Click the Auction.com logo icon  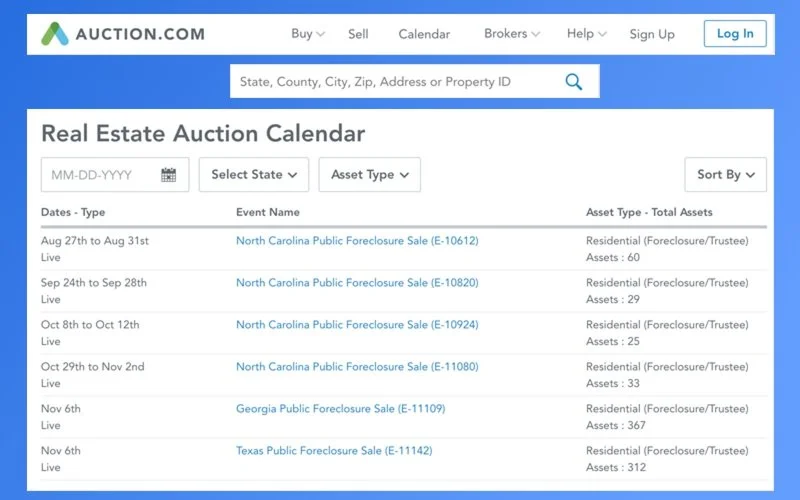tap(56, 34)
